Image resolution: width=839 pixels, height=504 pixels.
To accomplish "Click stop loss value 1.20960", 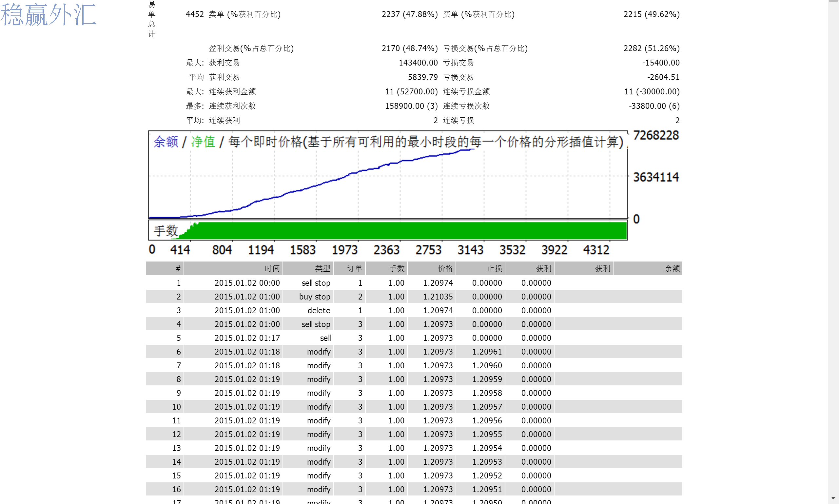I will click(x=487, y=365).
